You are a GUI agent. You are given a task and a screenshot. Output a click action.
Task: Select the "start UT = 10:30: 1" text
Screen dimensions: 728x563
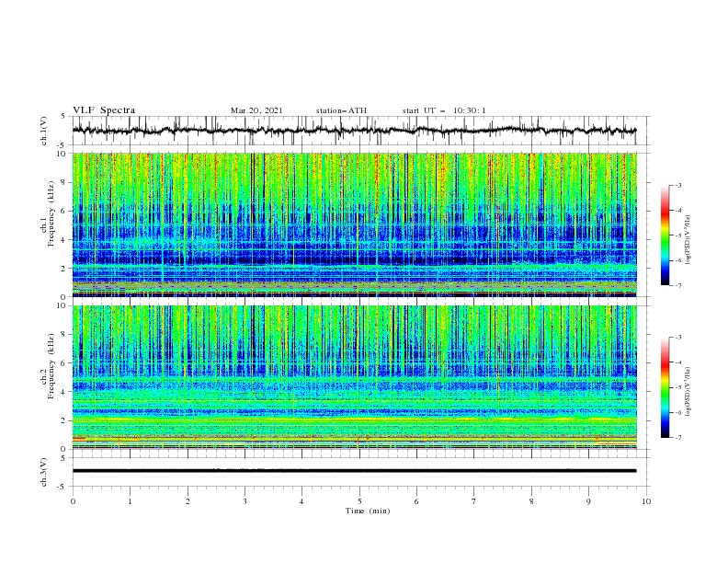pyautogui.click(x=444, y=110)
